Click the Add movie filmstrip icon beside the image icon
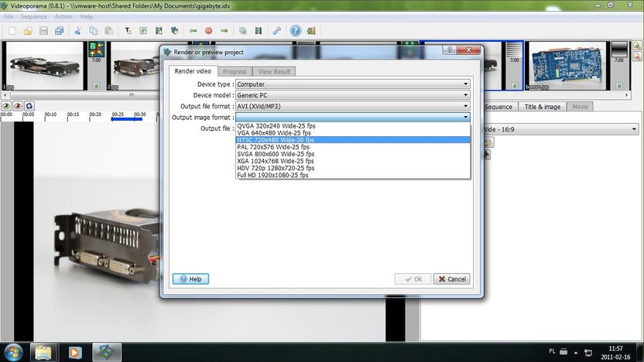Image resolution: width=644 pixels, height=362 pixels. [x=159, y=31]
